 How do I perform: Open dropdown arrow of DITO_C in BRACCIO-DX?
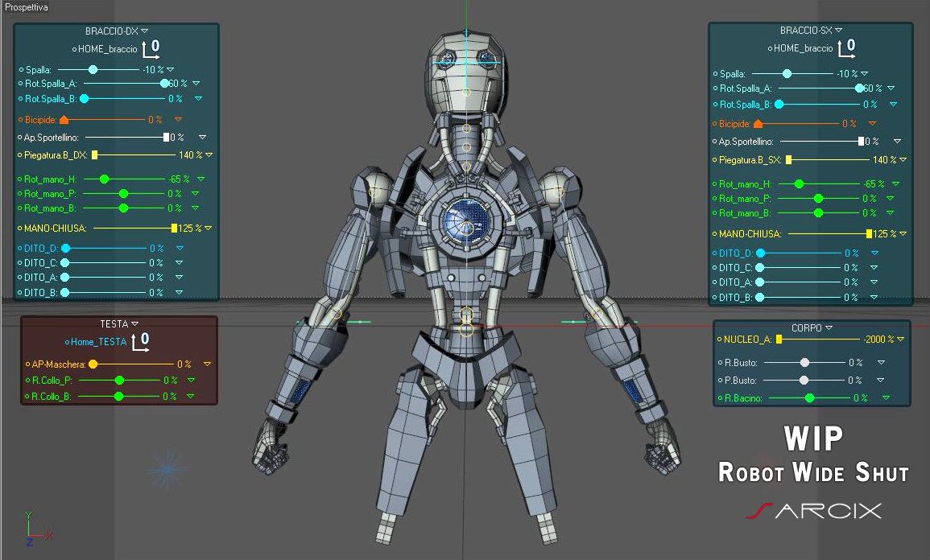tap(179, 262)
